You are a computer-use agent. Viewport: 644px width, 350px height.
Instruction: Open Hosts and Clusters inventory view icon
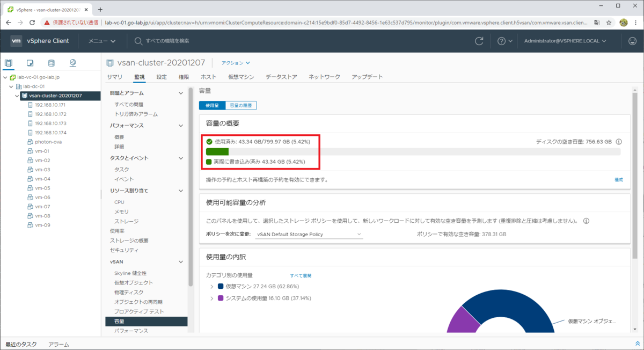pos(9,63)
